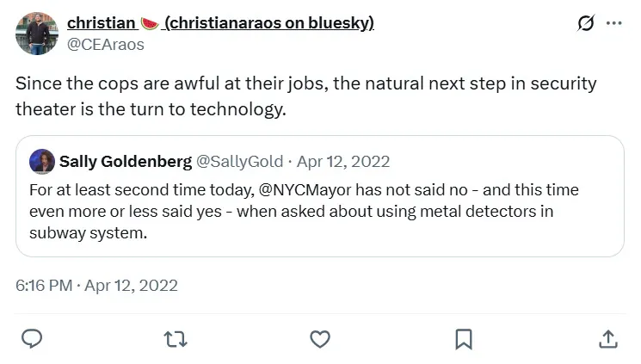Click the 6:16 PM · Apr 12, 2022 timestamp
The image size is (641, 364).
click(x=96, y=286)
